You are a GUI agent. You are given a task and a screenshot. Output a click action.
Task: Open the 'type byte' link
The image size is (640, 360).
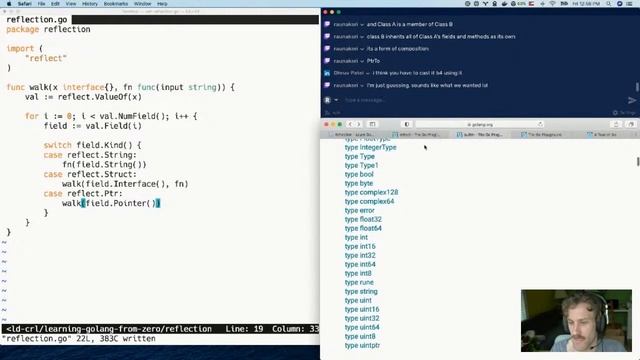(x=358, y=183)
